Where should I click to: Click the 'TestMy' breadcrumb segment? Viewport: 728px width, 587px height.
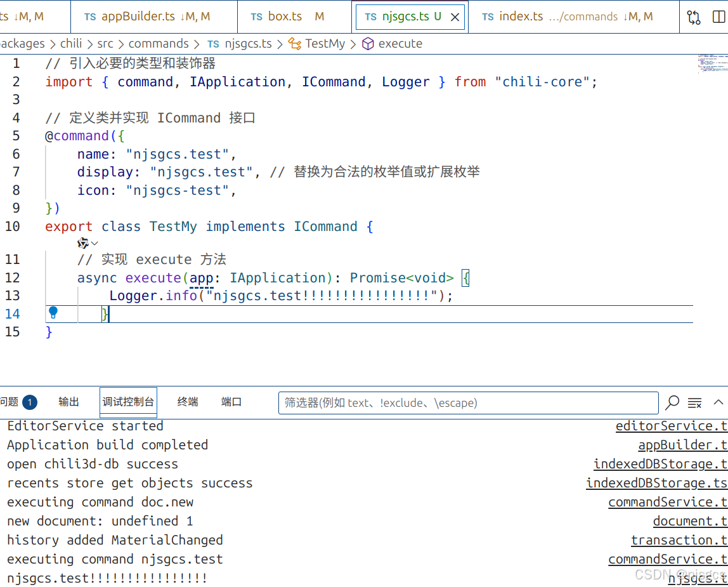coord(325,44)
